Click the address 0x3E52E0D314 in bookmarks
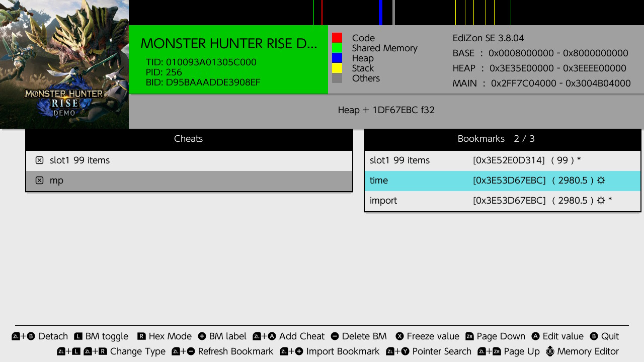Image resolution: width=644 pixels, height=362 pixels. point(509,160)
